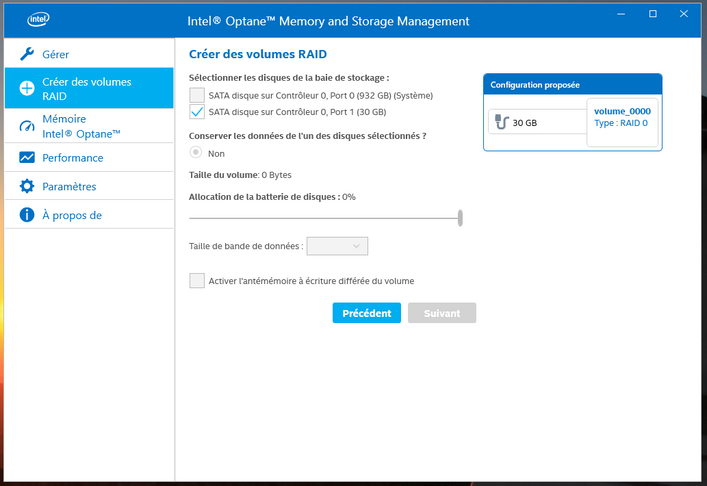Screen dimensions: 707x486
Task: Maximize the Intel Optane window
Action: tap(653, 14)
